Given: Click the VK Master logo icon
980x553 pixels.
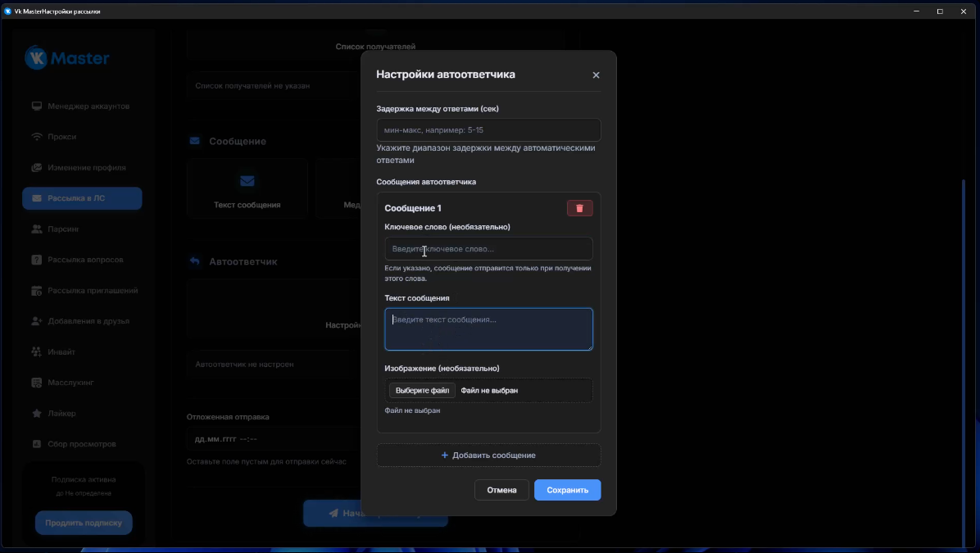Looking at the screenshot, I should coord(37,58).
